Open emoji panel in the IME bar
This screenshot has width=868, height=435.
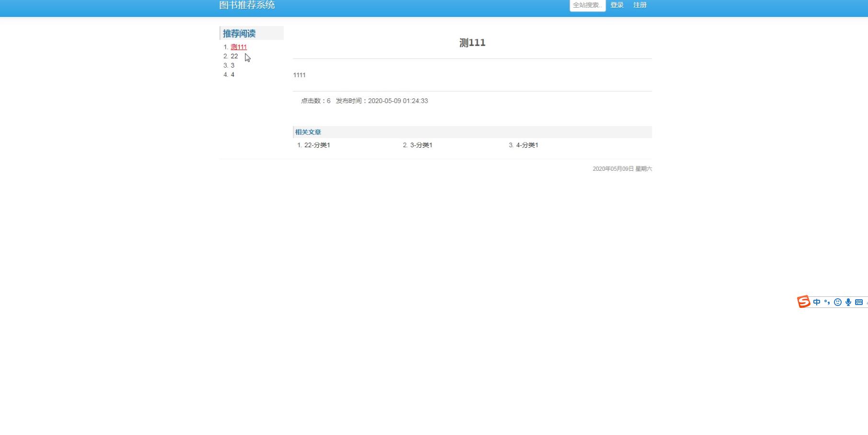click(x=838, y=302)
